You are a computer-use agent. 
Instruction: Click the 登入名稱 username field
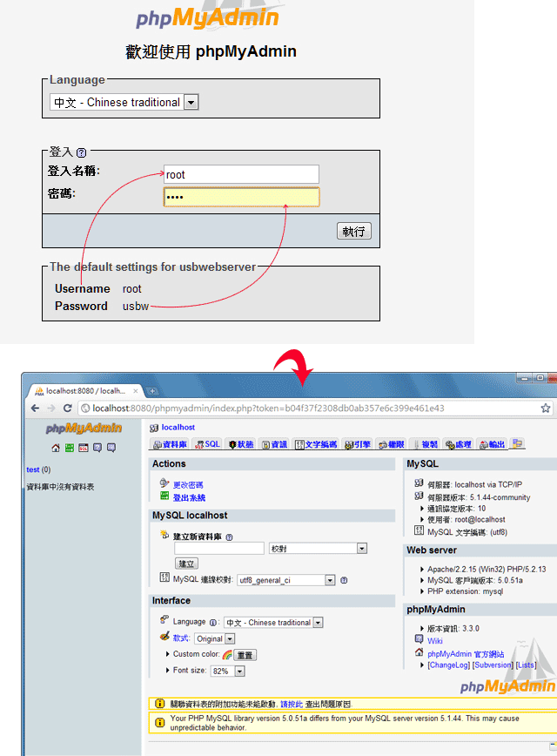point(241,174)
